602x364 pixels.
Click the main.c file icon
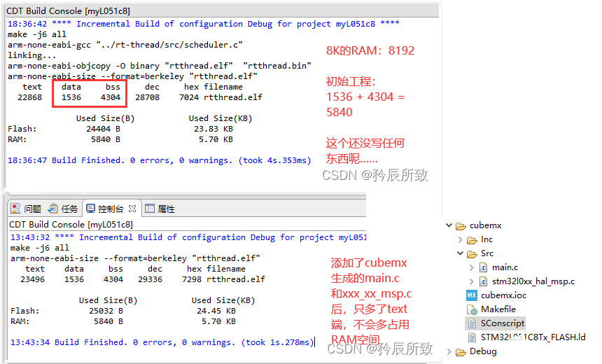pyautogui.click(x=484, y=267)
